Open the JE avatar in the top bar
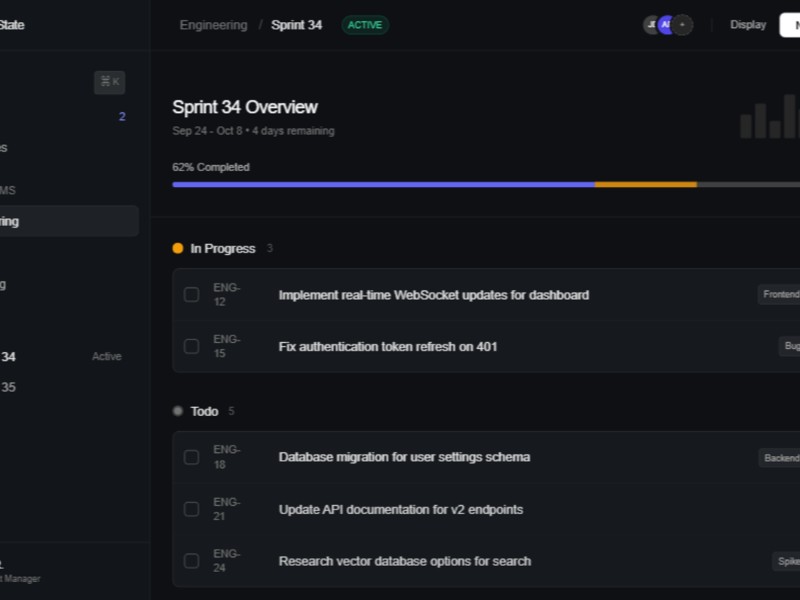This screenshot has width=800, height=600. coord(653,25)
